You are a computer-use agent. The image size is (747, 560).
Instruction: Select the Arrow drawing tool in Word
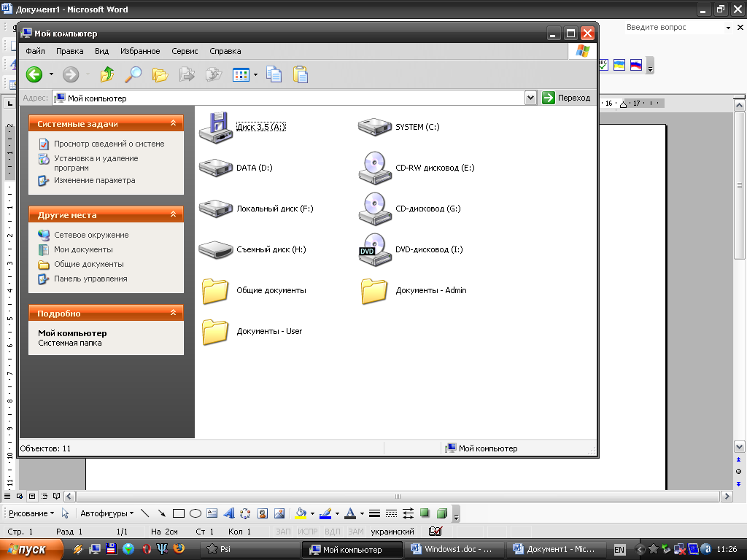[x=161, y=513]
